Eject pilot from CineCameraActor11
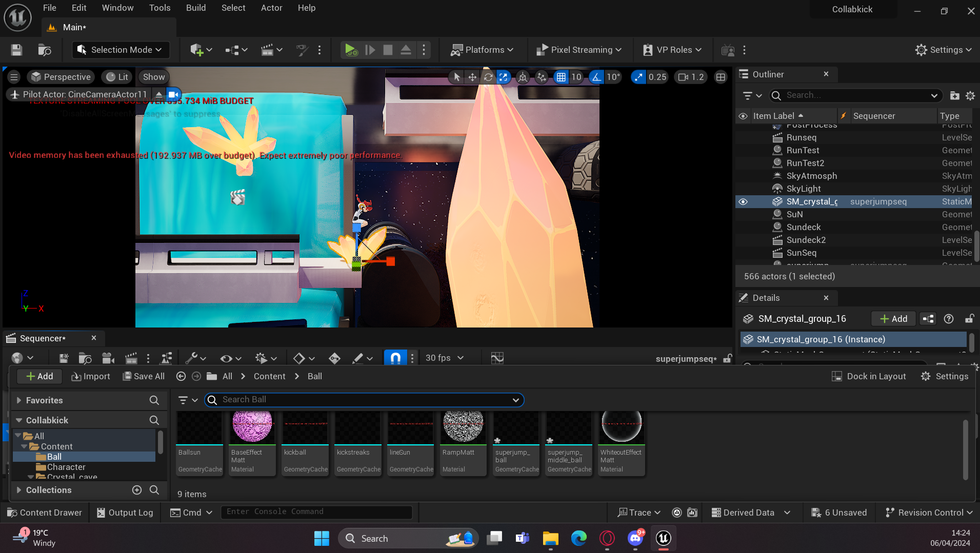The image size is (980, 553). (x=159, y=94)
